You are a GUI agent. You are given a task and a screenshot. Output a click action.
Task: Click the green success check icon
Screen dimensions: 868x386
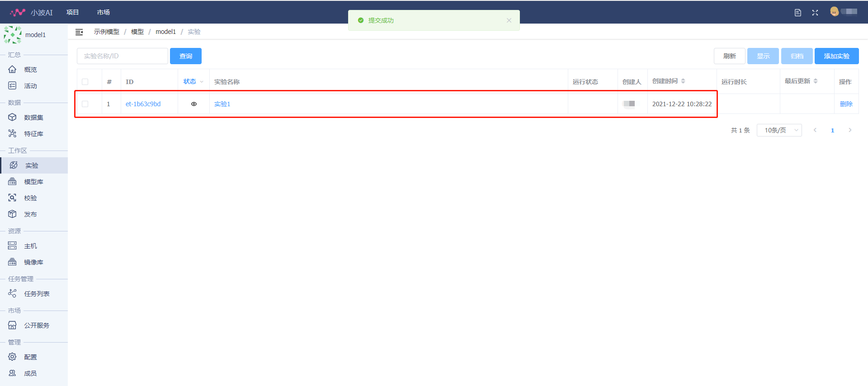[x=361, y=20]
